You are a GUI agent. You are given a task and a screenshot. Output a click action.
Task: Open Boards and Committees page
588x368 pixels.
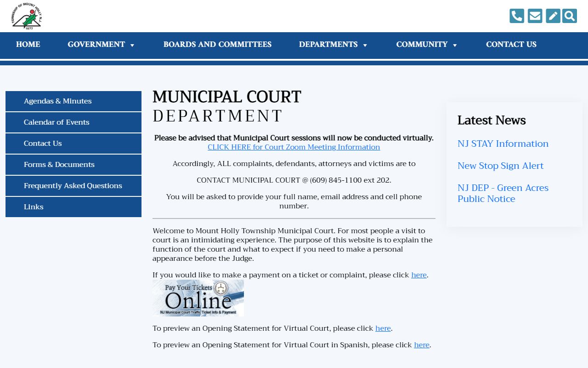217,45
